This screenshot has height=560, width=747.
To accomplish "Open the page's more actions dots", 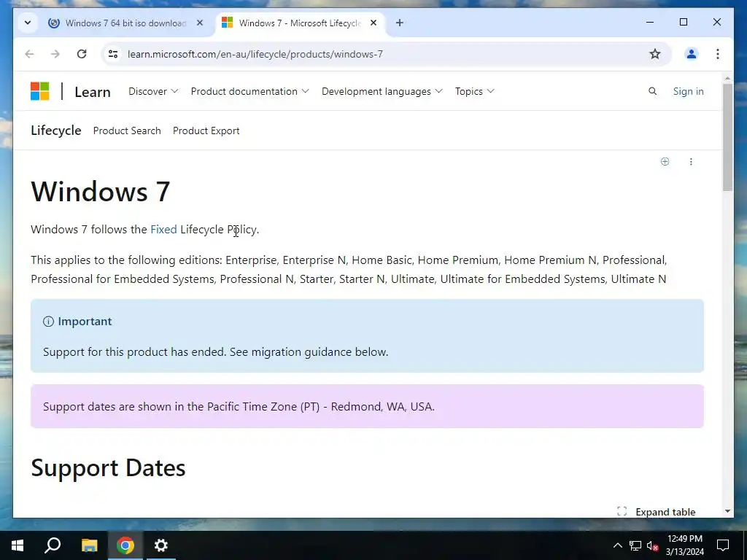I will pyautogui.click(x=691, y=161).
